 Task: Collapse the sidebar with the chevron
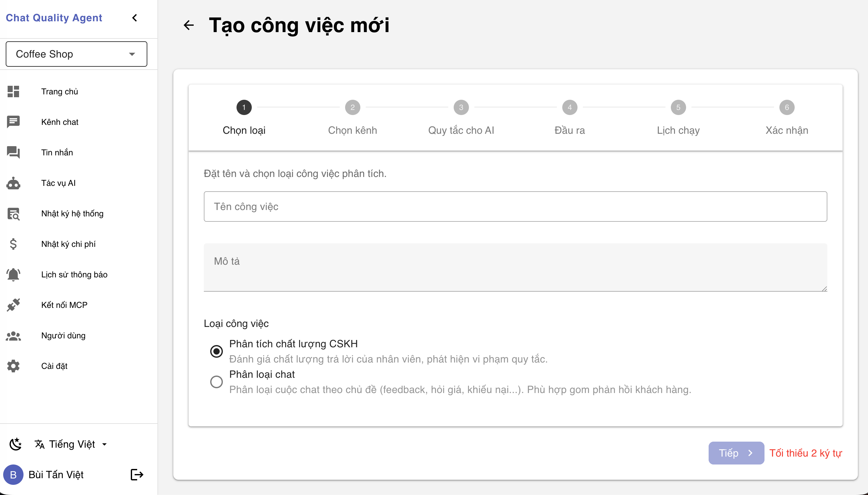coord(135,18)
